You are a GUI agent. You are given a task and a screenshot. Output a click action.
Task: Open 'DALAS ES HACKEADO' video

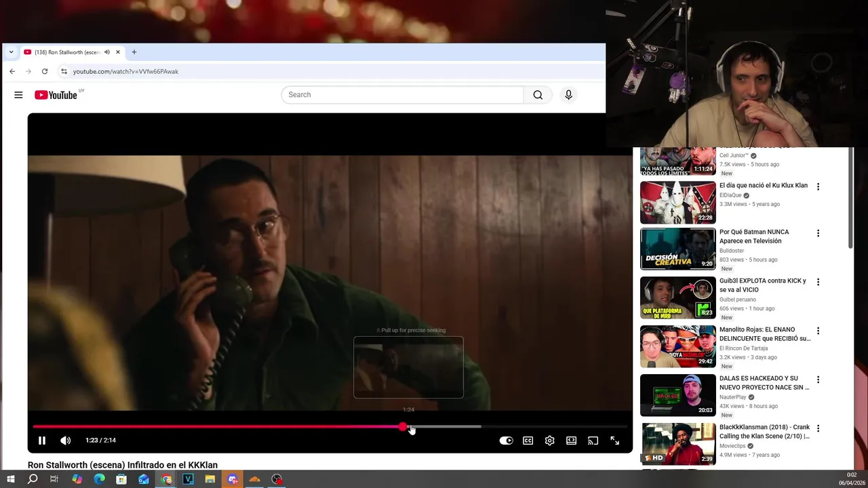point(764,383)
